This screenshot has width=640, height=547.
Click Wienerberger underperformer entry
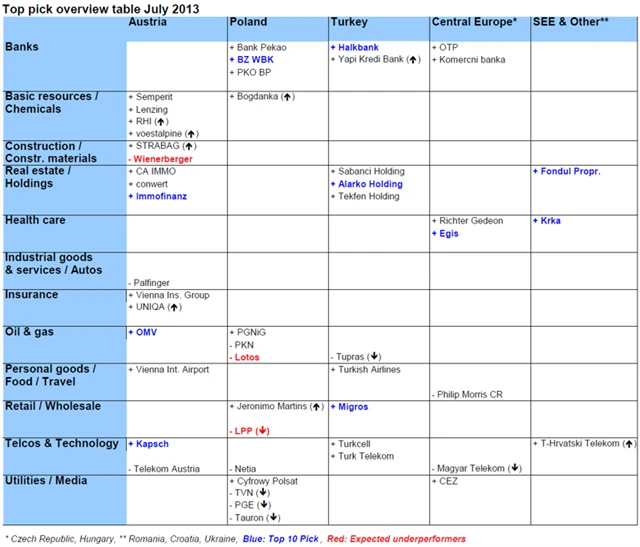click(160, 159)
